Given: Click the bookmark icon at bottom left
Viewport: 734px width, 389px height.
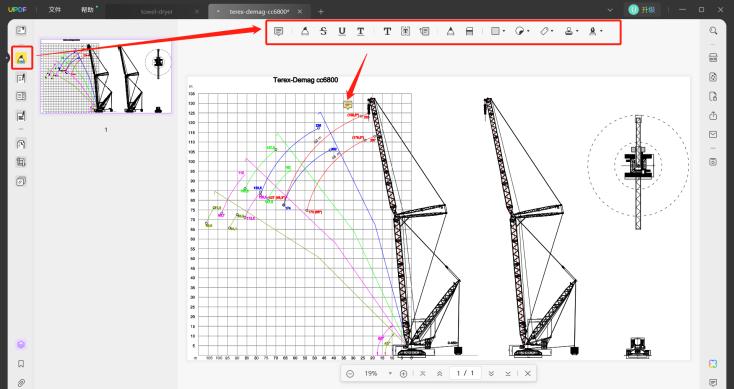Looking at the screenshot, I should click(21, 364).
